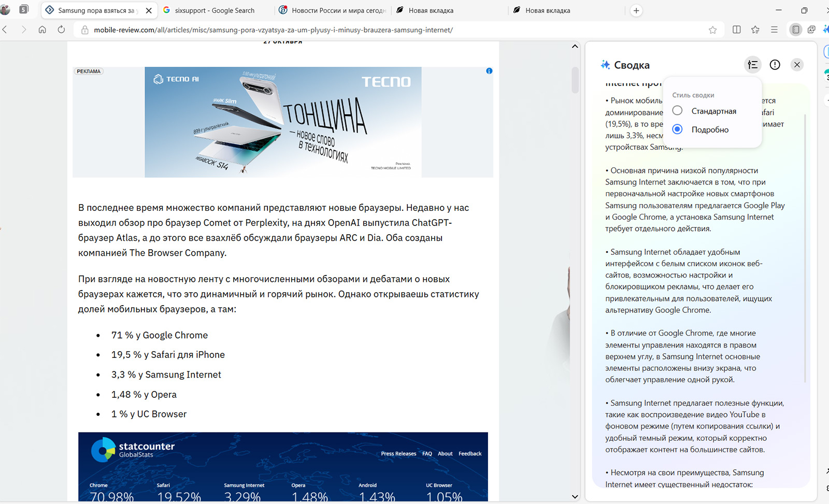Image resolution: width=829 pixels, height=504 pixels.
Task: Click the summary info exclamation icon
Action: pyautogui.click(x=775, y=65)
